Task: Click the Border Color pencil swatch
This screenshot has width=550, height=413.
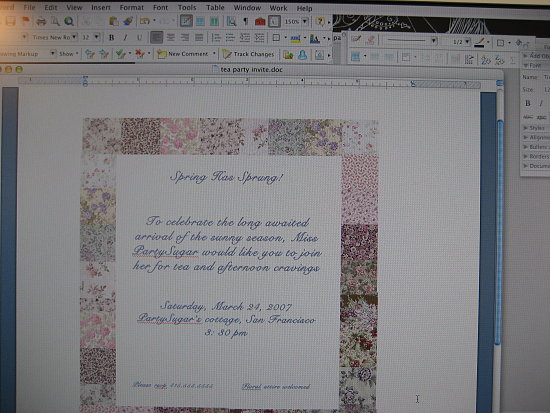Action: click(x=480, y=43)
